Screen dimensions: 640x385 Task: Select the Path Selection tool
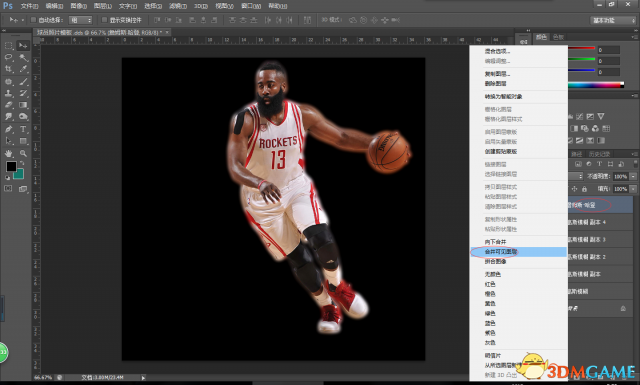9,141
